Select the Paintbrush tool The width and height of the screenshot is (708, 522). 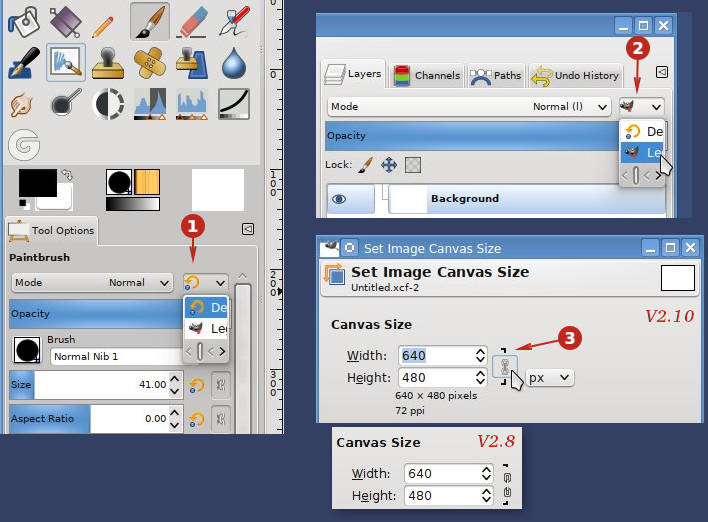[x=150, y=21]
